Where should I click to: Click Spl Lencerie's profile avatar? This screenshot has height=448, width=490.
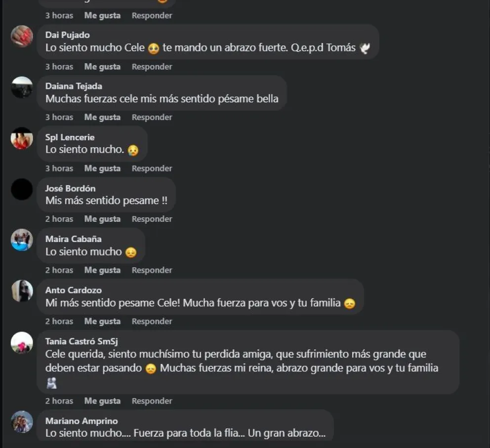coord(22,138)
